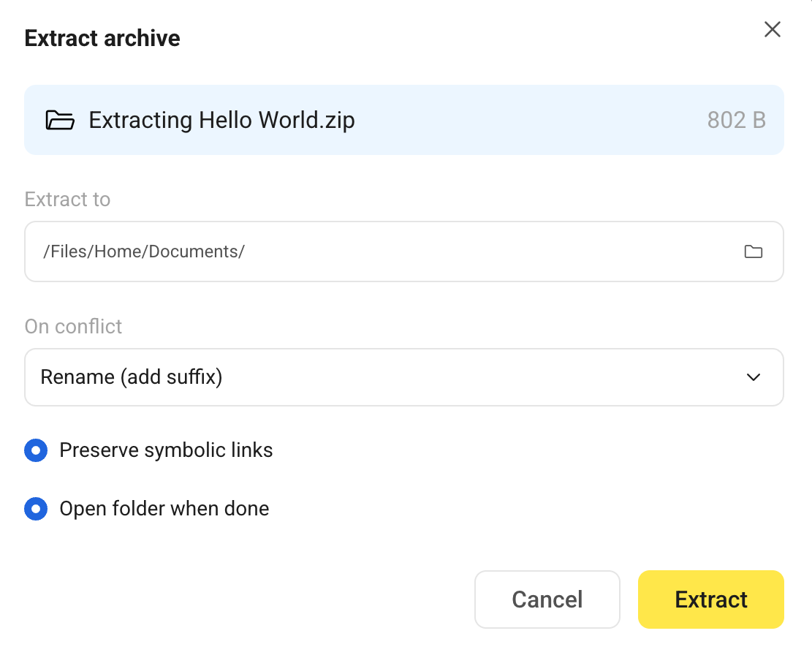Click the 802 B file size

[x=737, y=120]
